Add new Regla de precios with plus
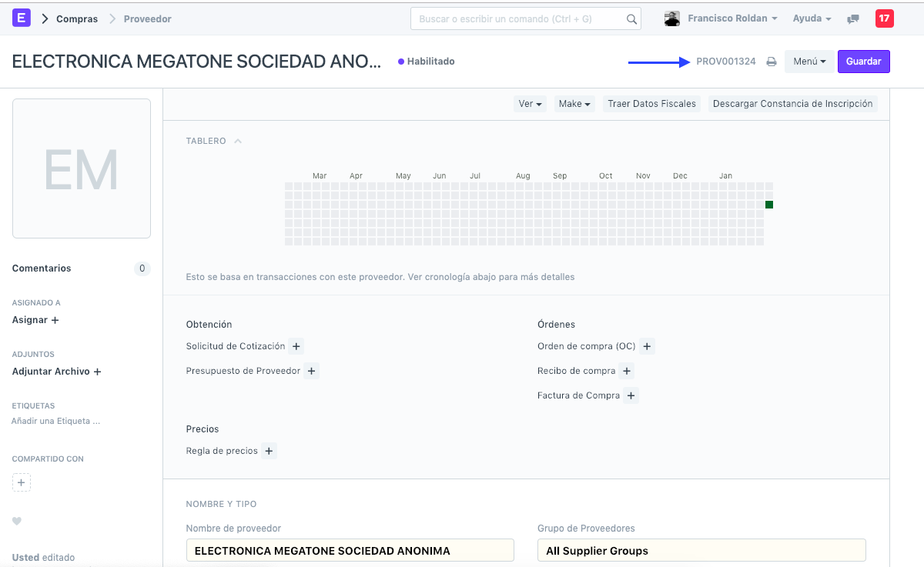 269,452
